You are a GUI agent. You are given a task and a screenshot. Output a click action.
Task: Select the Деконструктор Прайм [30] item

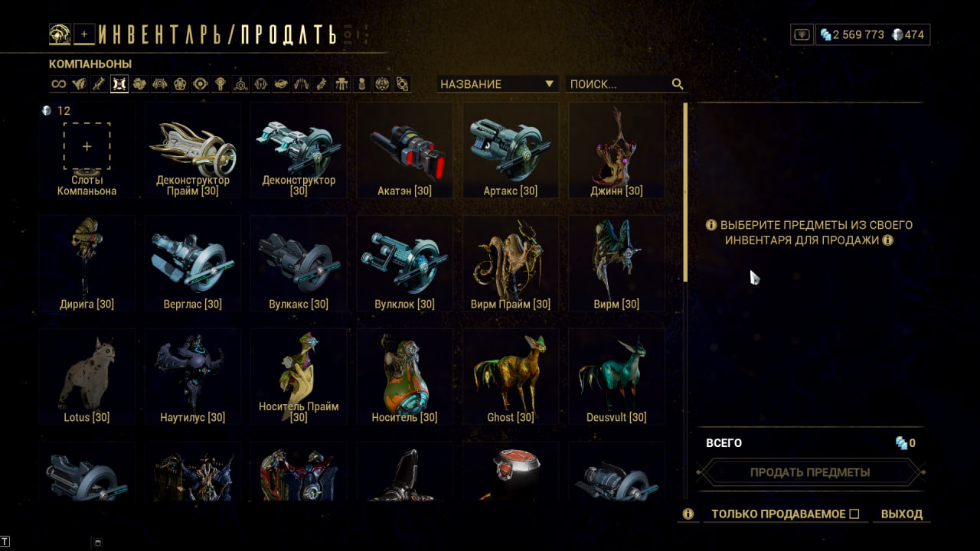[193, 152]
